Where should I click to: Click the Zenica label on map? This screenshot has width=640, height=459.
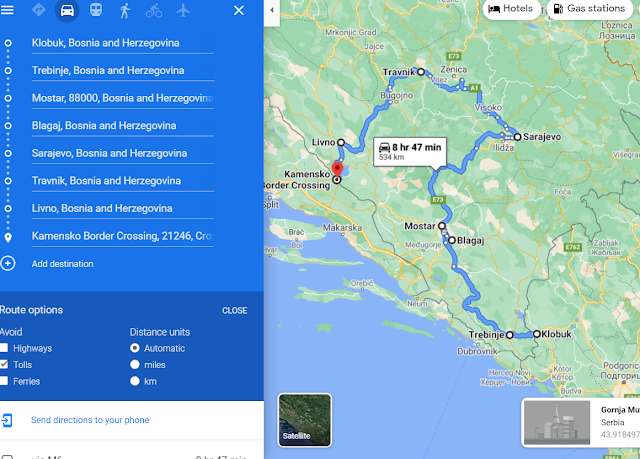coord(453,69)
